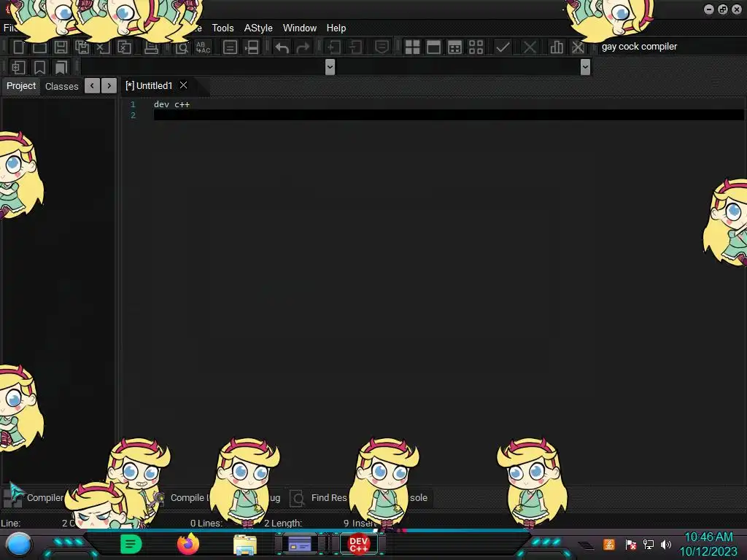
Task: Click the Save All toolbar icon
Action: coord(82,47)
